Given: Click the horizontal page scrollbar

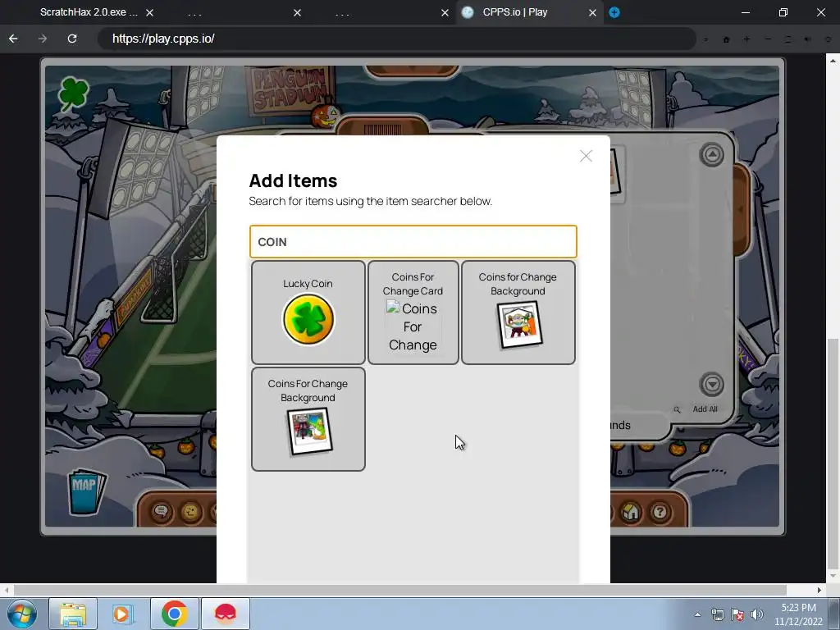Looking at the screenshot, I should point(400,590).
